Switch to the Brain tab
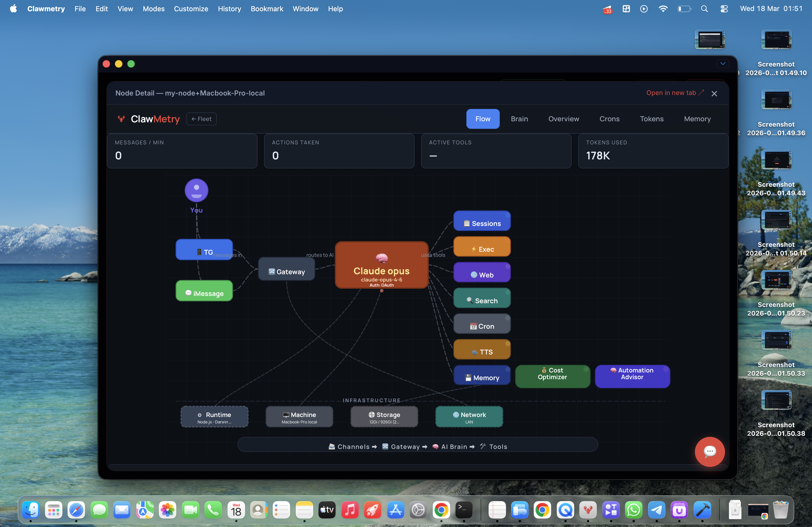The width and height of the screenshot is (812, 527). [519, 119]
